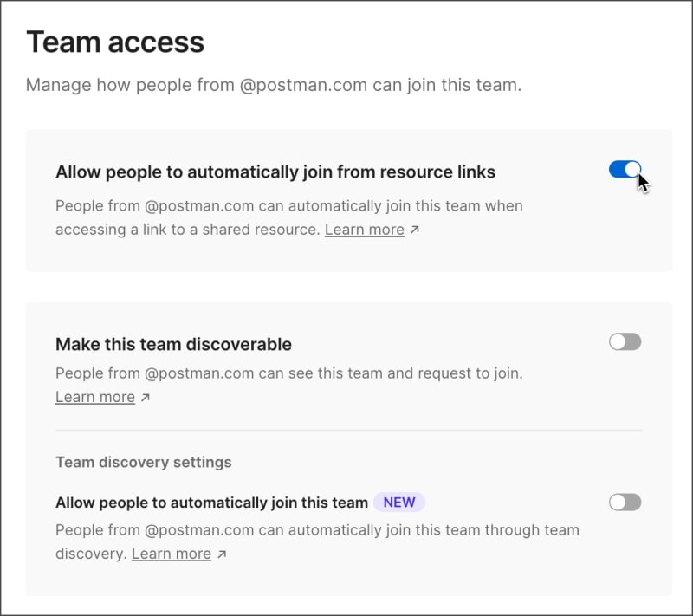Screen dimensions: 693x616
Task: Click the automatically join from resource links title
Action: [x=275, y=172]
